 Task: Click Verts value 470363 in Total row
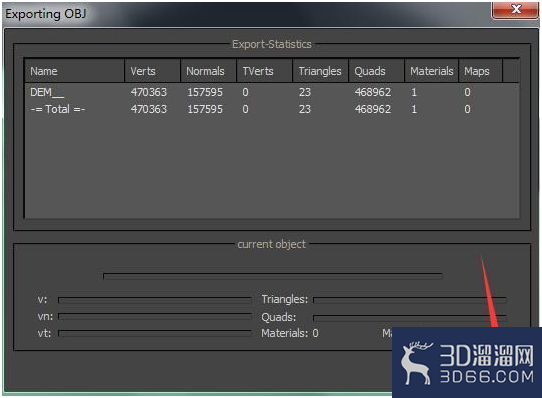pos(149,109)
